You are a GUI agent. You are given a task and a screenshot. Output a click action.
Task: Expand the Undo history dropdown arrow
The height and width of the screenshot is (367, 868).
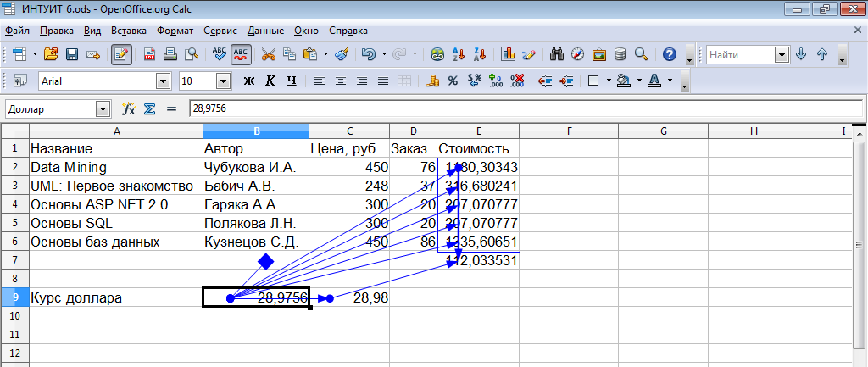(x=384, y=54)
